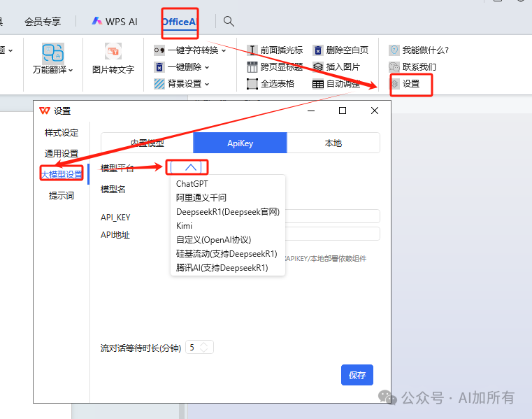Screen dimensions: 532x419
Task: Close the 设置 dialog
Action: (x=375, y=111)
